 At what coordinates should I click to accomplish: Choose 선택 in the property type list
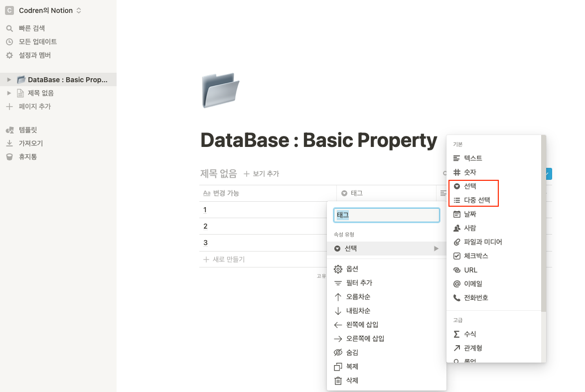[x=494, y=186]
